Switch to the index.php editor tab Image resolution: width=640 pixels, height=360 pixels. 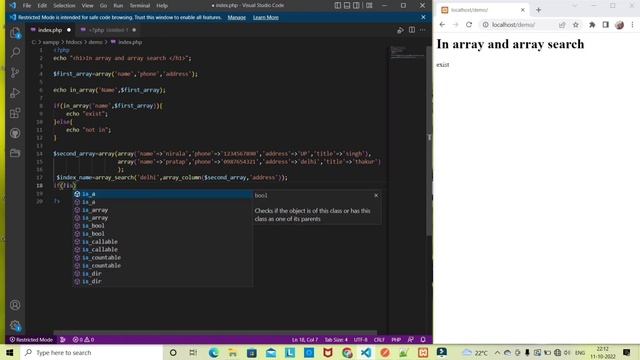pos(51,30)
